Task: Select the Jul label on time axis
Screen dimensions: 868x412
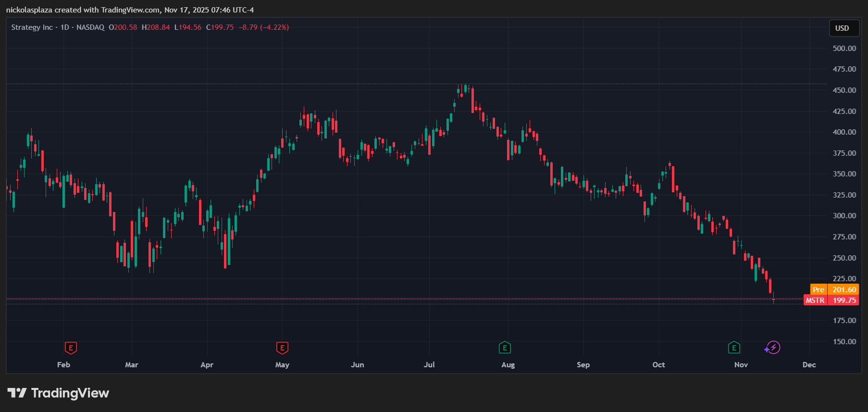Action: (429, 365)
